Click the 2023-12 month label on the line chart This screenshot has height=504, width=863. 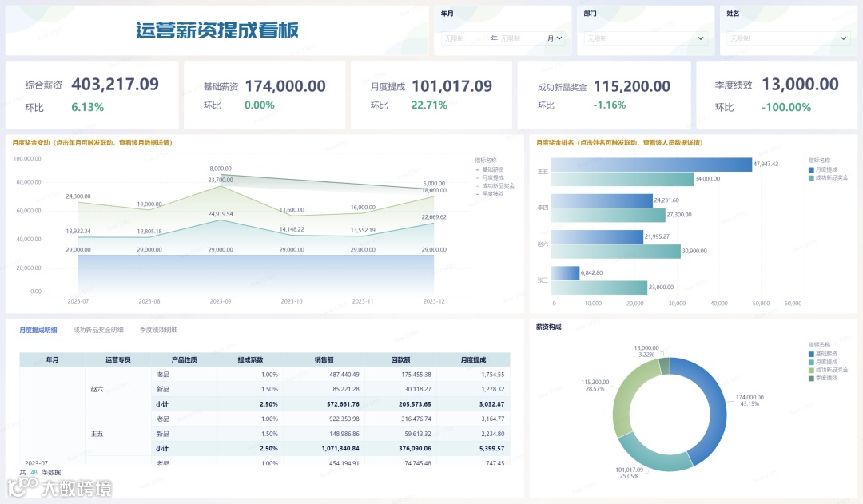[434, 301]
